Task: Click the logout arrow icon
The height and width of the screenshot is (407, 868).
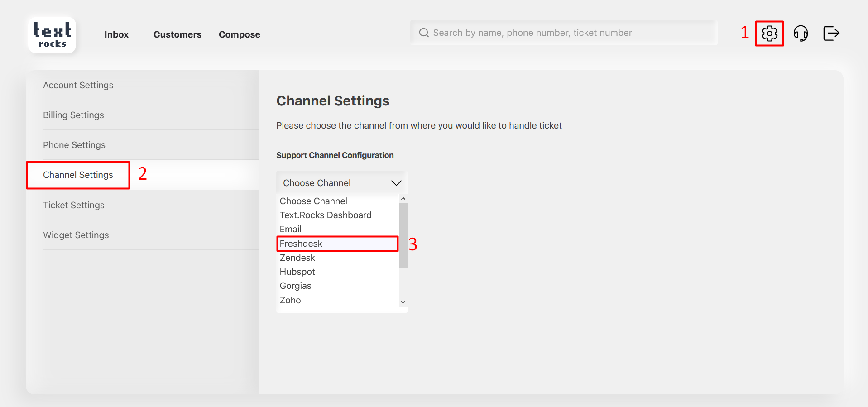Action: tap(831, 33)
